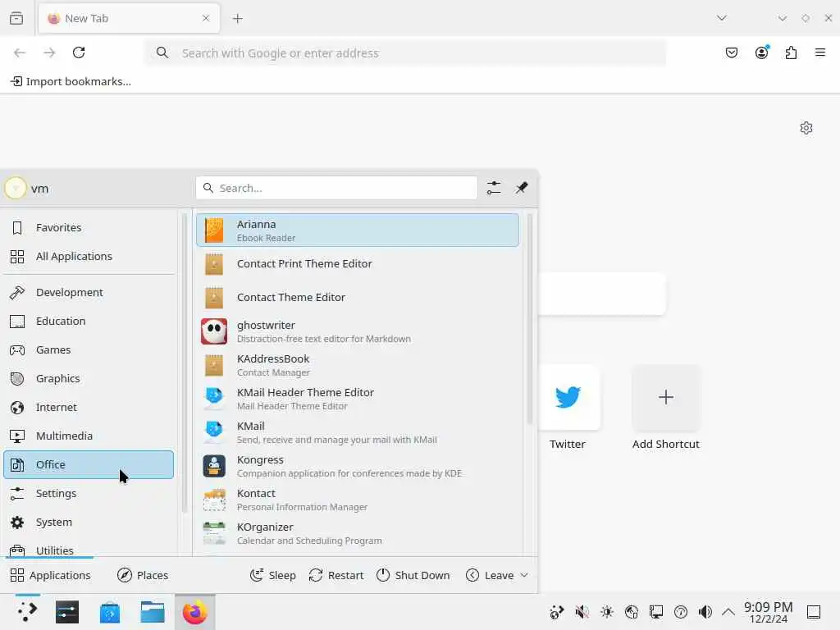Close the New Tab tab
The height and width of the screenshot is (630, 840).
tap(206, 18)
